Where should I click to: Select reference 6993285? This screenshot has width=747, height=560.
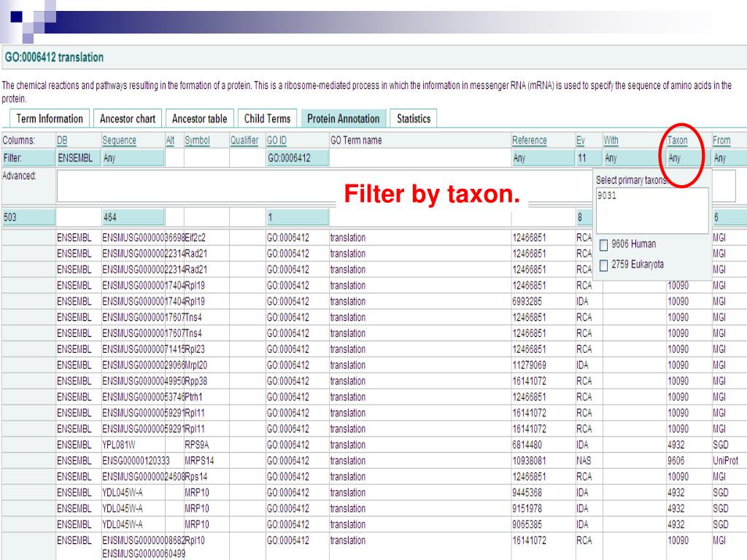[x=527, y=301]
